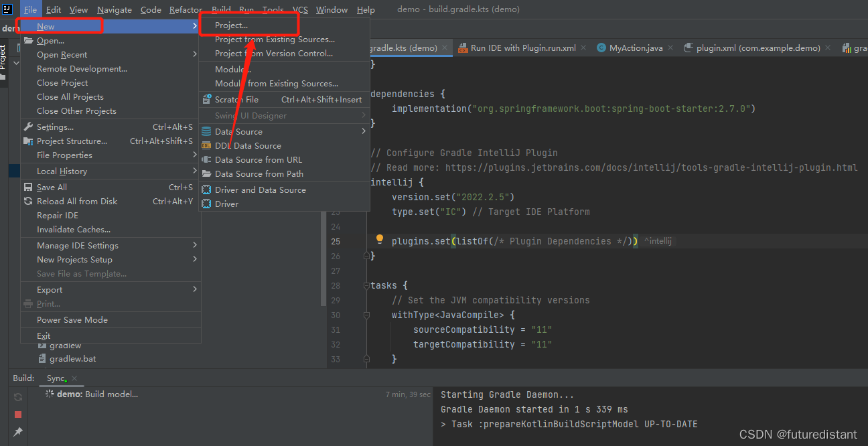Click the Reload All from Disk icon

point(28,202)
